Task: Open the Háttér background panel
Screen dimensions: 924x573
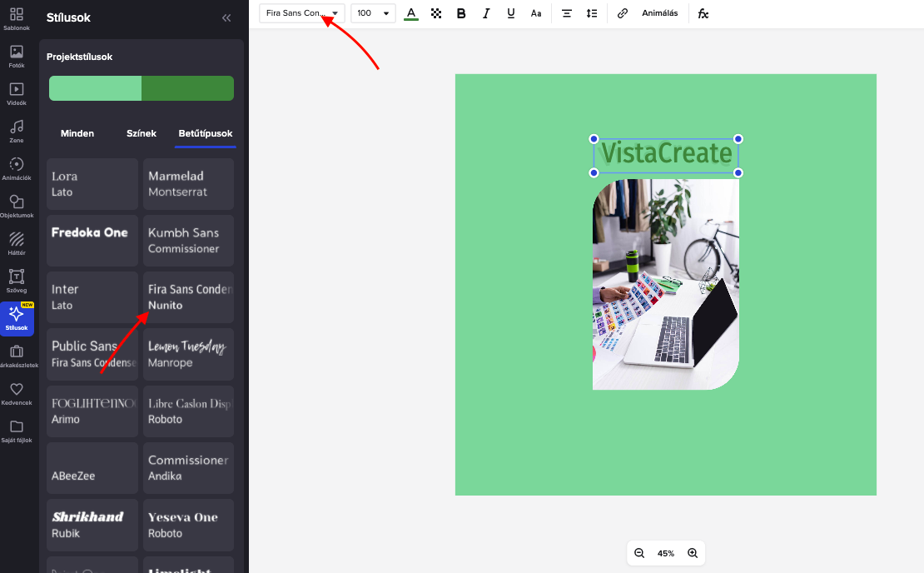Action: click(x=17, y=243)
